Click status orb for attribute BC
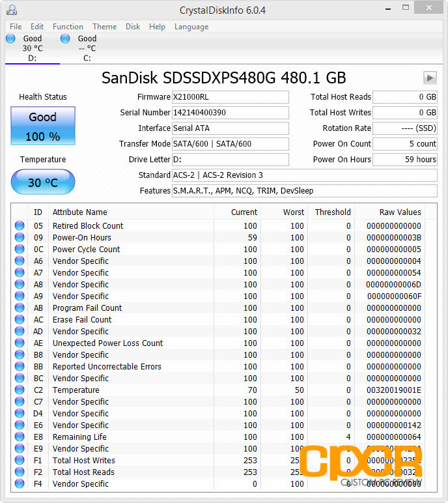The image size is (448, 503). tap(20, 378)
